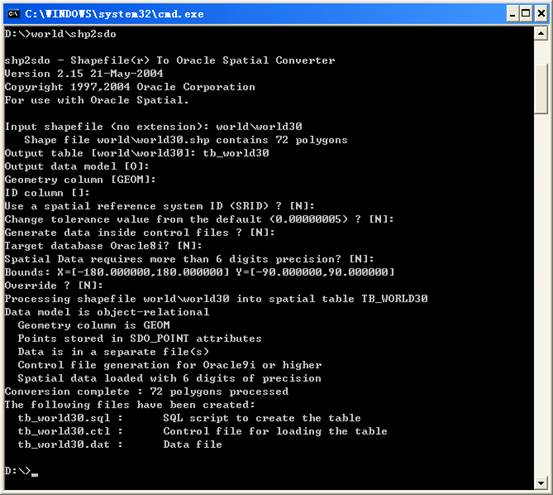The height and width of the screenshot is (495, 553).
Task: Click the tb_world30.ctl file name
Action: 64,431
